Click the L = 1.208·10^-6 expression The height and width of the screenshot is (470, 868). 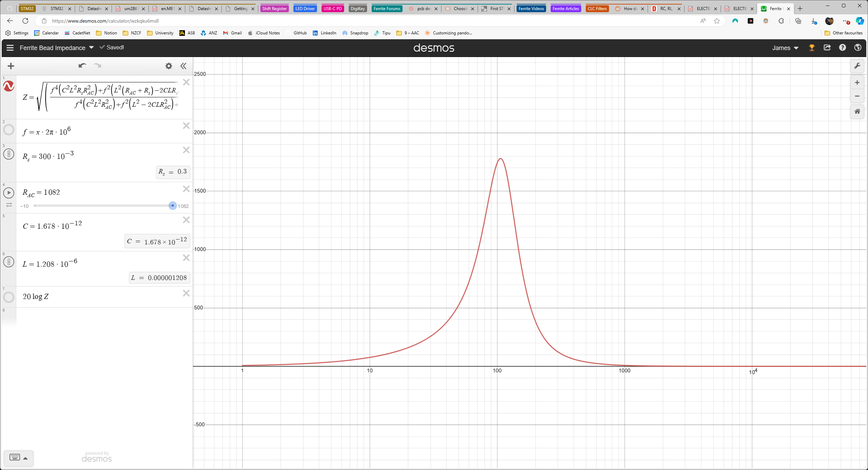tap(50, 264)
